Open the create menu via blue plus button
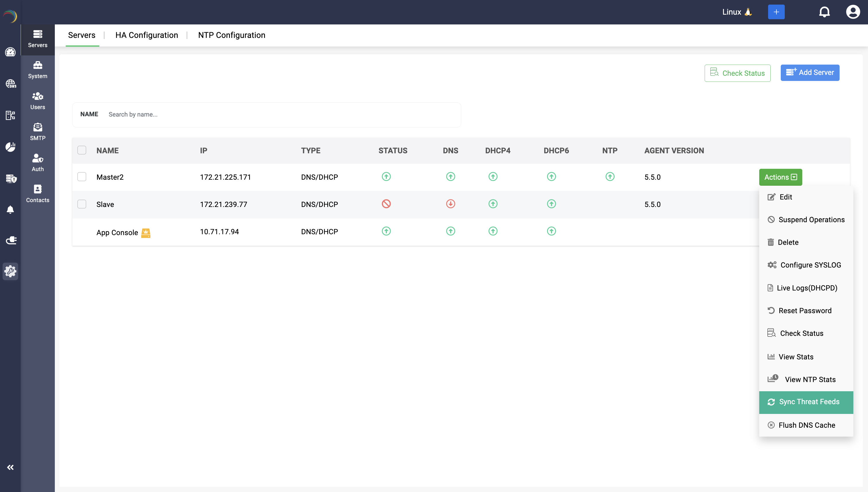 (776, 11)
